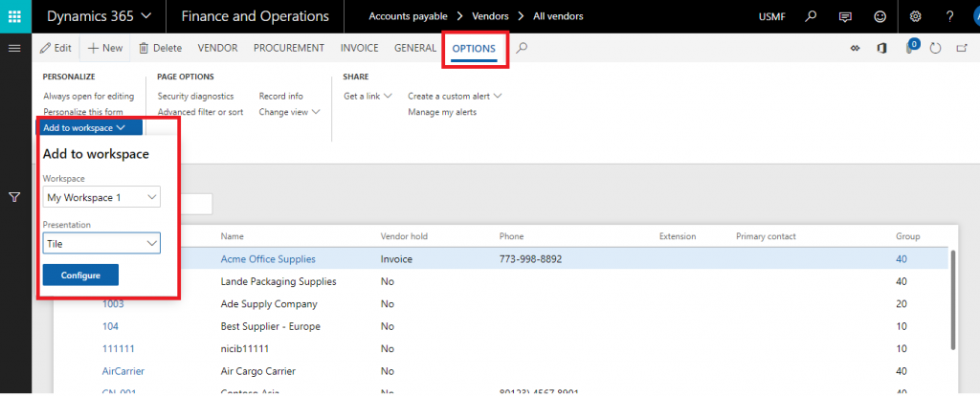Open vendor account 111111 link
980x397 pixels.
pos(118,349)
